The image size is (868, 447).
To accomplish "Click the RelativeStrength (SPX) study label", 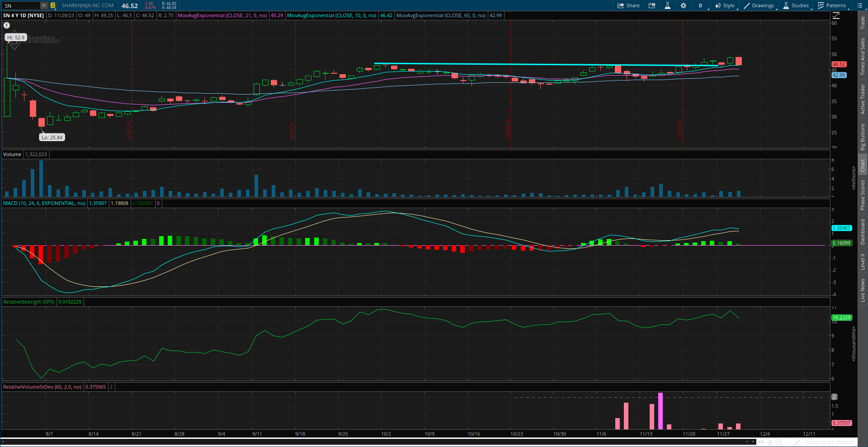I will [29, 302].
